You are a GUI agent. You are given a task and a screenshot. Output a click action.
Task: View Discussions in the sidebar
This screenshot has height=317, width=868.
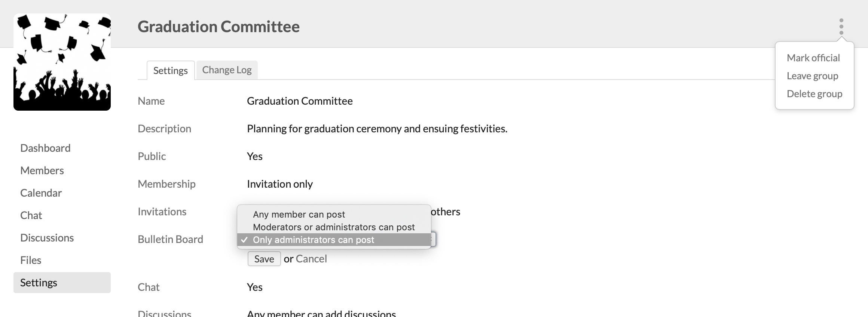click(47, 238)
